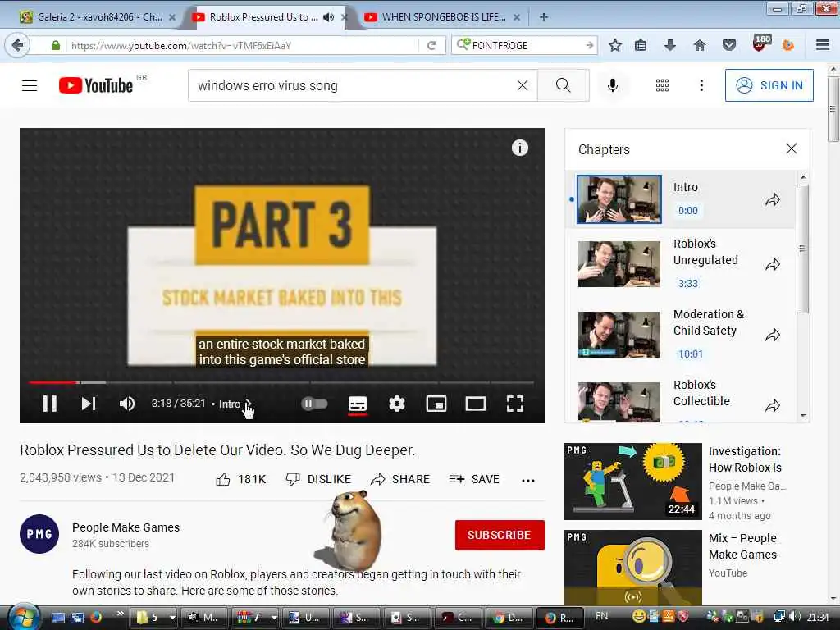Screen dimensions: 840x630
Task: Start voice search with microphone
Action: coord(612,85)
